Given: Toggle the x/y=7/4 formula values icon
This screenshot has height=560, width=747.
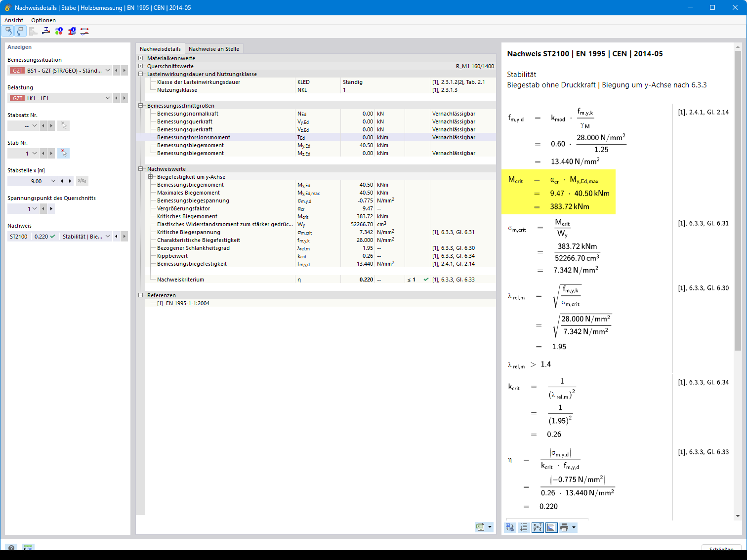Looking at the screenshot, I should (x=538, y=527).
